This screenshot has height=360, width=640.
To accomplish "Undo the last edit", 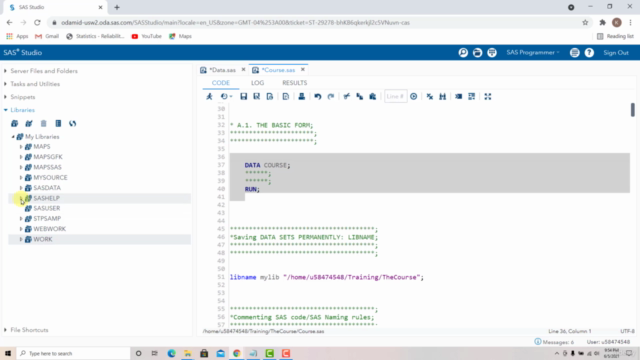I will click(x=318, y=97).
